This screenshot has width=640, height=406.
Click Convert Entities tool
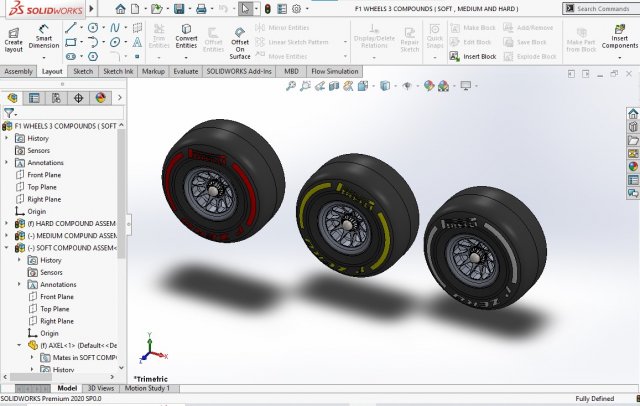pyautogui.click(x=186, y=36)
